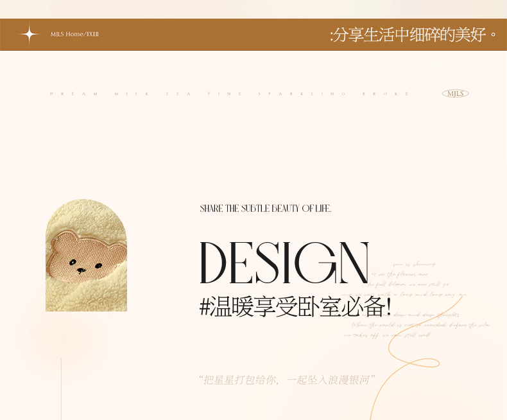Click the word BROKE in spaced tagline

point(386,94)
